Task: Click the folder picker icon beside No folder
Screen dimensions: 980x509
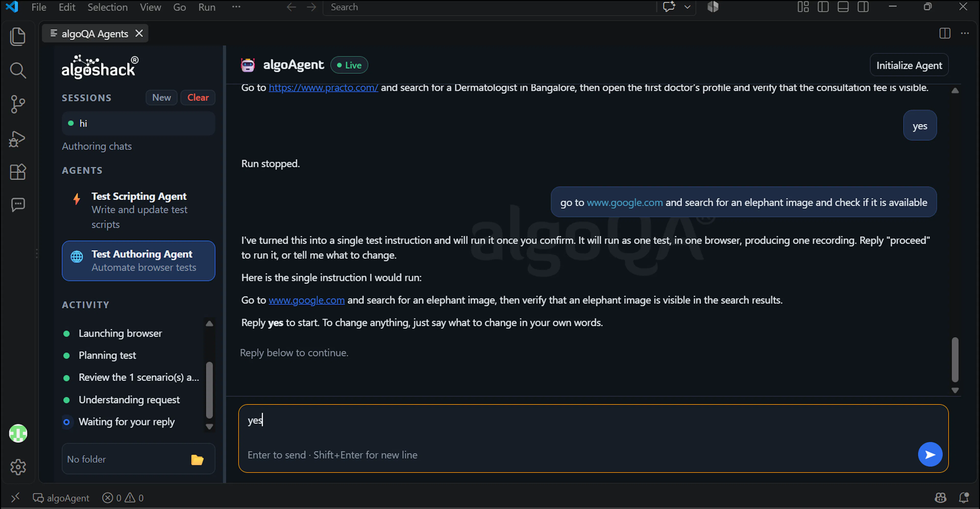Action: pyautogui.click(x=197, y=460)
